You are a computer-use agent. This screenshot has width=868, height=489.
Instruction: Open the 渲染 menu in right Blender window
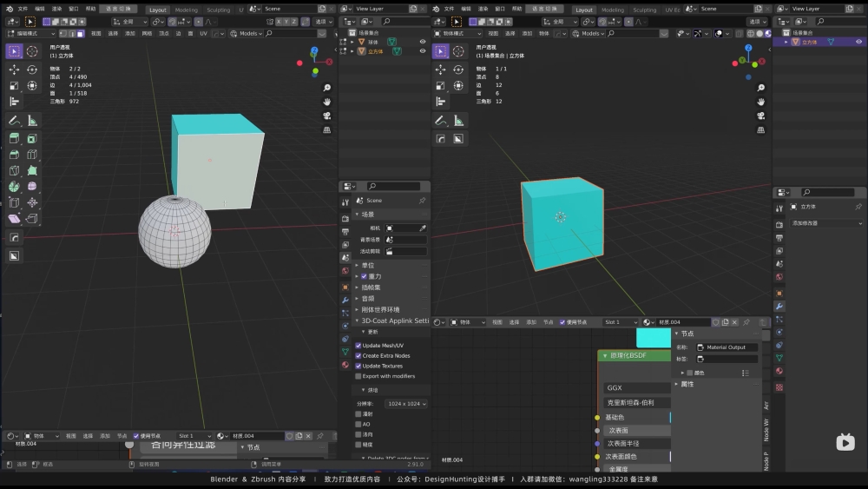point(483,9)
